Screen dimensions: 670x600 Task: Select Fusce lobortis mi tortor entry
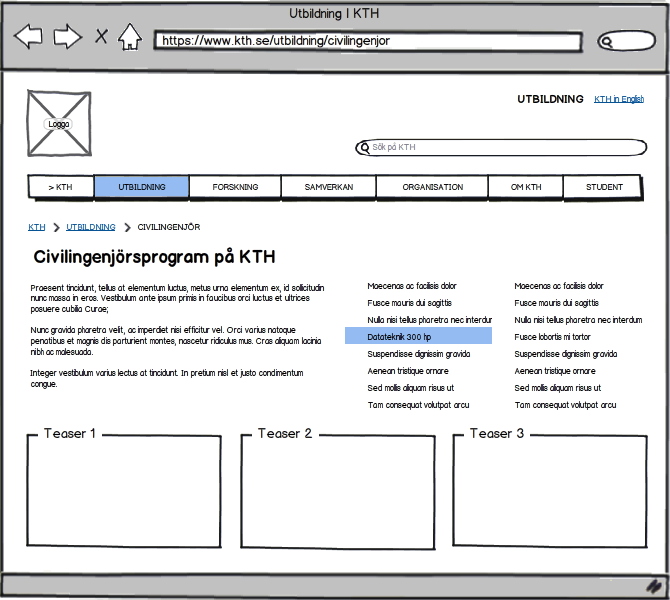click(x=552, y=337)
